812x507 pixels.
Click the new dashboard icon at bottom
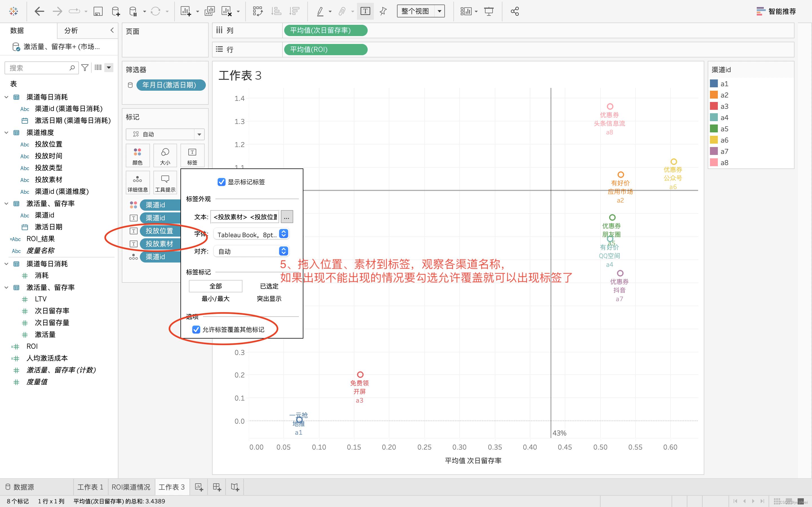(217, 487)
